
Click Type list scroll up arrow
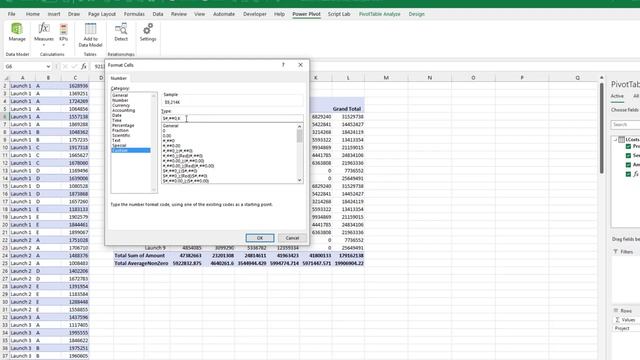pos(300,126)
